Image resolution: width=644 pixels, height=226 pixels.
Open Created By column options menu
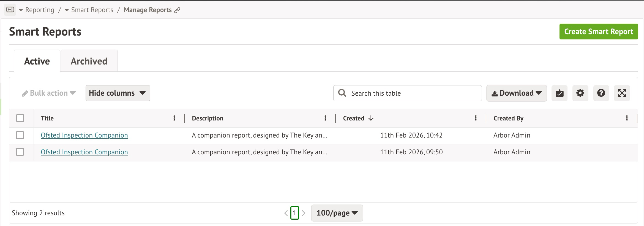(x=627, y=118)
